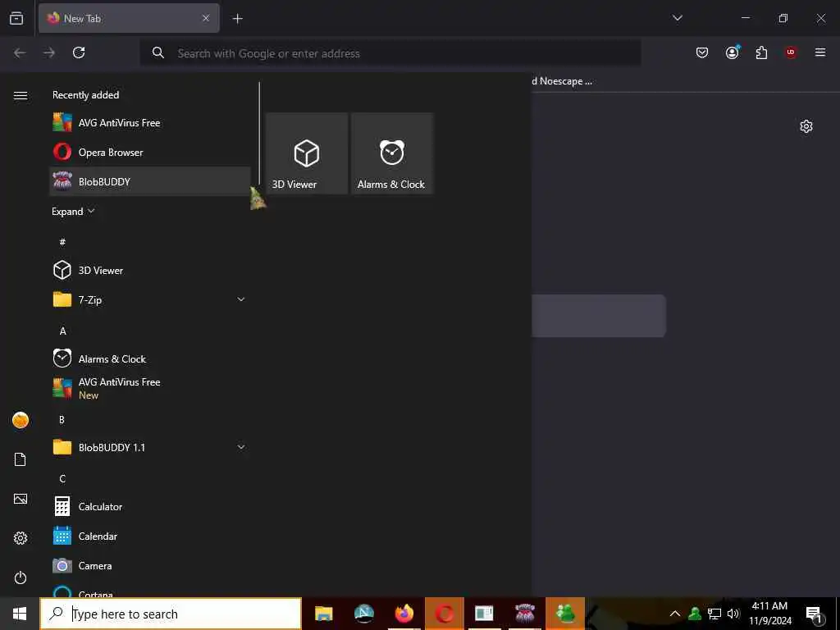The image size is (840, 630).
Task: Focus the Firefox address bar
Action: pos(390,53)
